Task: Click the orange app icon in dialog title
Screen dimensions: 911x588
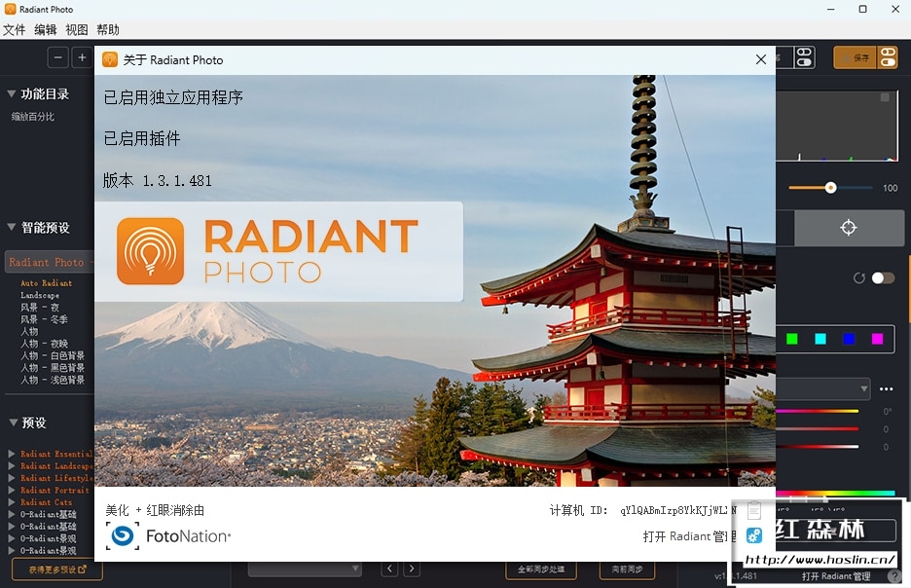Action: [x=110, y=59]
